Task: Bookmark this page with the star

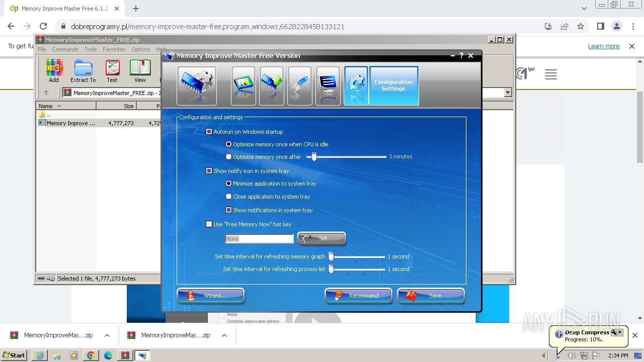Action: (x=581, y=27)
